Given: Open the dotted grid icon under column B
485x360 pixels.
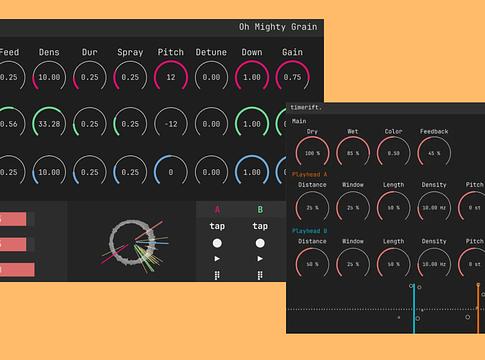Looking at the screenshot, I should [x=260, y=275].
